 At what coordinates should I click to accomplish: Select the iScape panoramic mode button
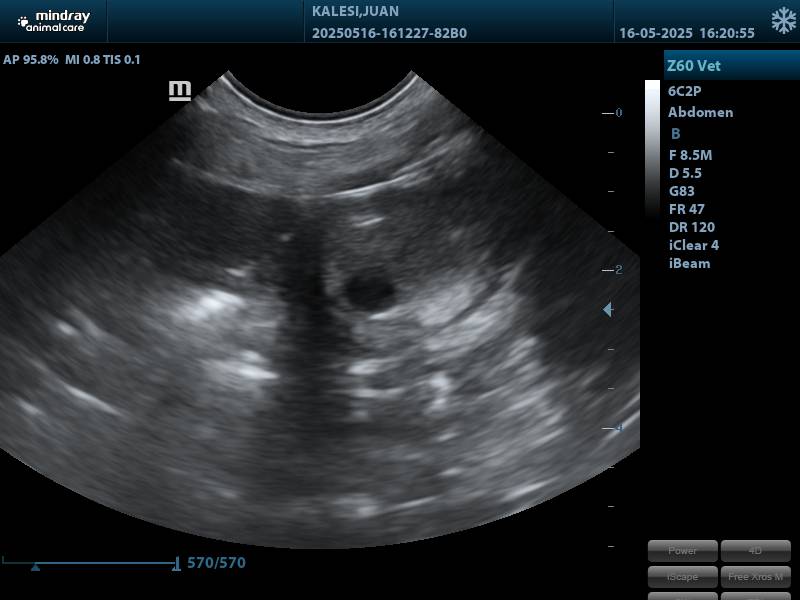(683, 577)
